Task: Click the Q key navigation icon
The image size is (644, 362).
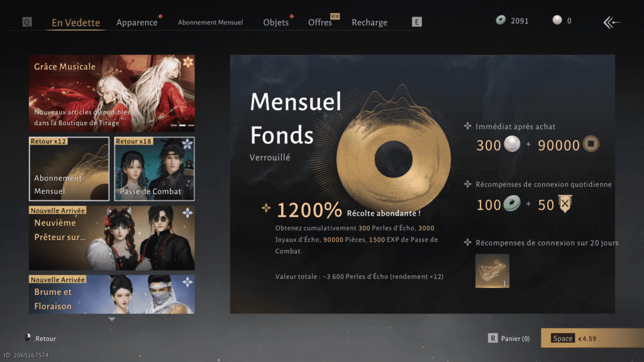Action: (27, 22)
